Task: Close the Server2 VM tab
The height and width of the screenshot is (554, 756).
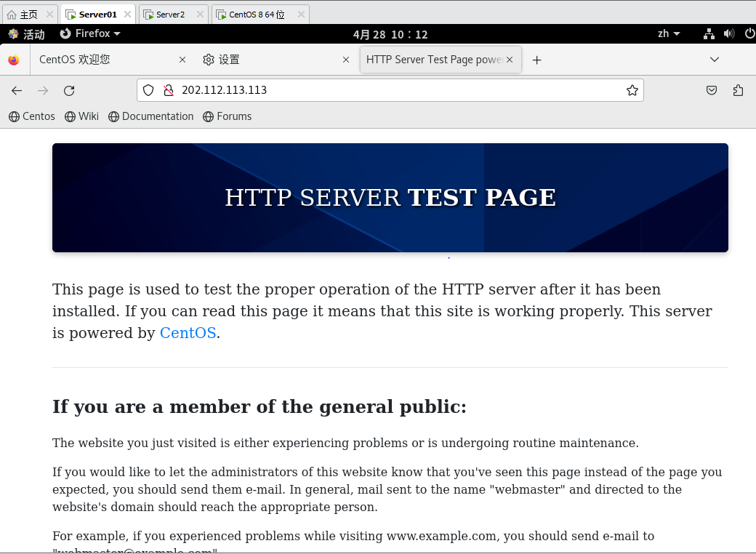Action: coord(200,15)
